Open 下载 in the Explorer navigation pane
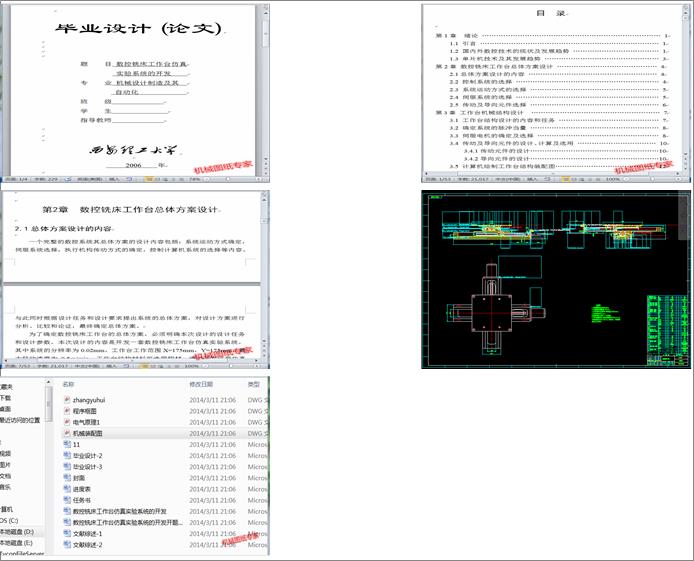Viewport: 694px width, 561px height. [6, 398]
